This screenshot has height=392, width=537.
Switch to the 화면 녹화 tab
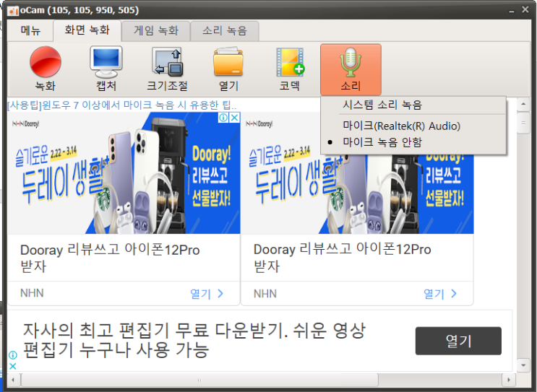(87, 30)
